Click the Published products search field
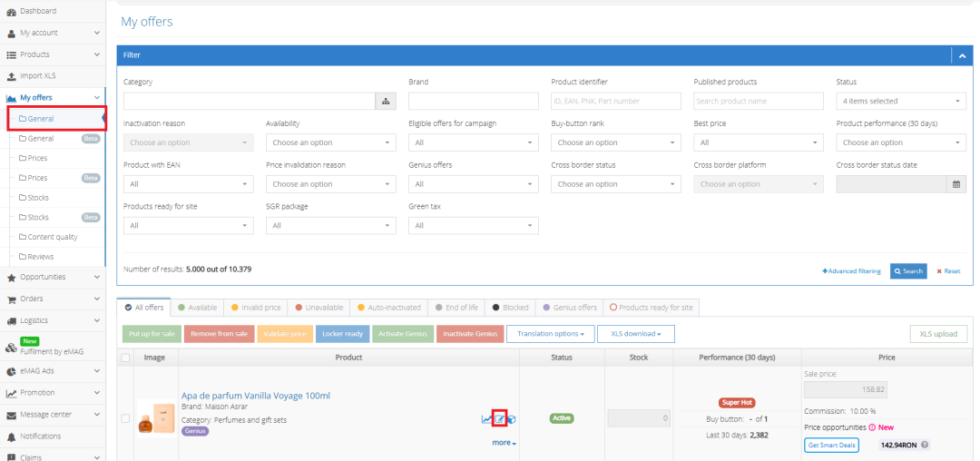The height and width of the screenshot is (461, 980). tap(759, 102)
